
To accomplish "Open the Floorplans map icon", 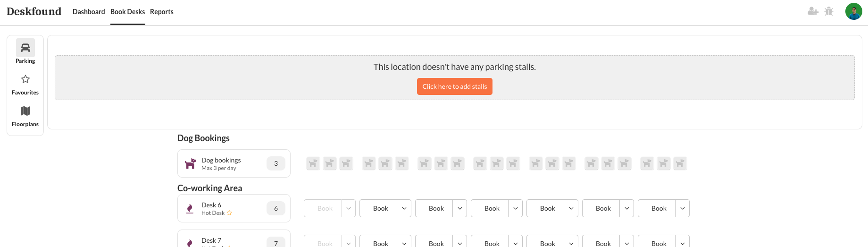I will tap(25, 111).
